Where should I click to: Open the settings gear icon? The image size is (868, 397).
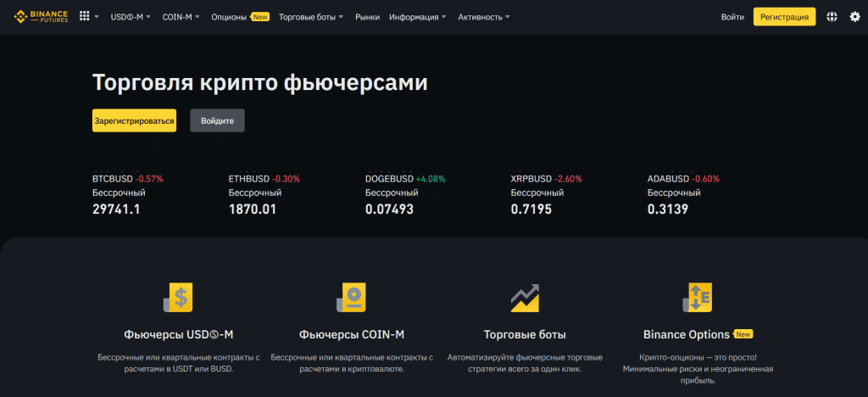[x=855, y=17]
